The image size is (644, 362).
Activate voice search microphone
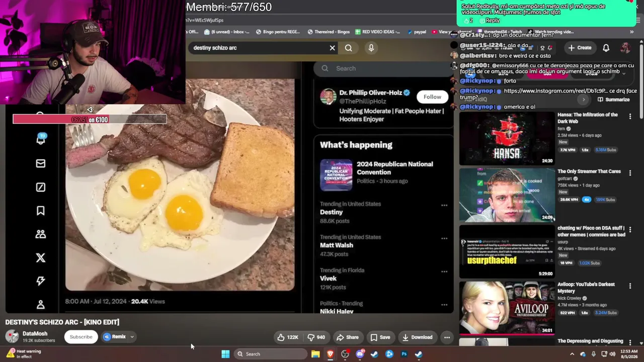[371, 48]
